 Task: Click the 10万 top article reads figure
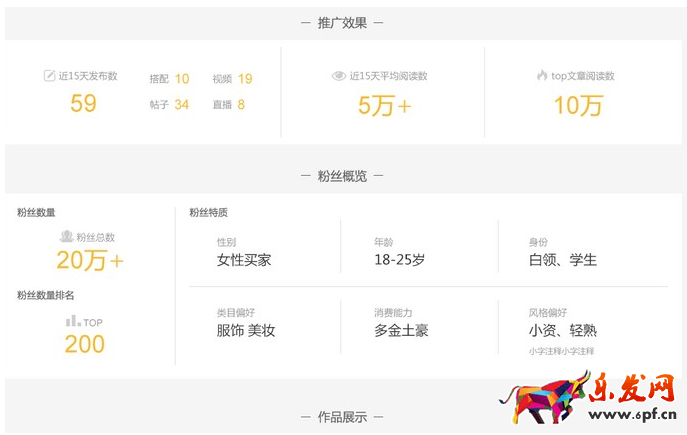tap(578, 104)
